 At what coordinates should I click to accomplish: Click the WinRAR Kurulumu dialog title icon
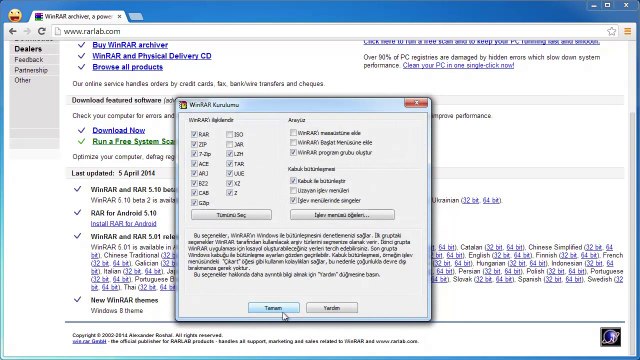tap(183, 105)
